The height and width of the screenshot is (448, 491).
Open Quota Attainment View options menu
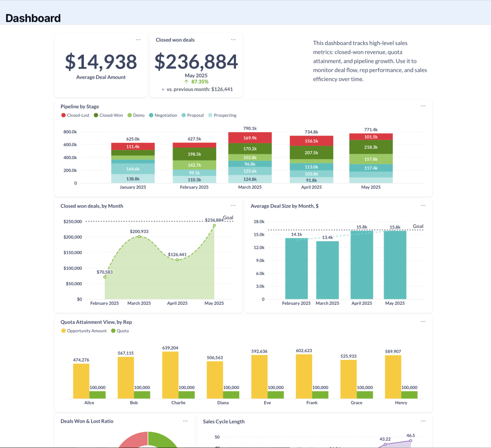point(423,322)
